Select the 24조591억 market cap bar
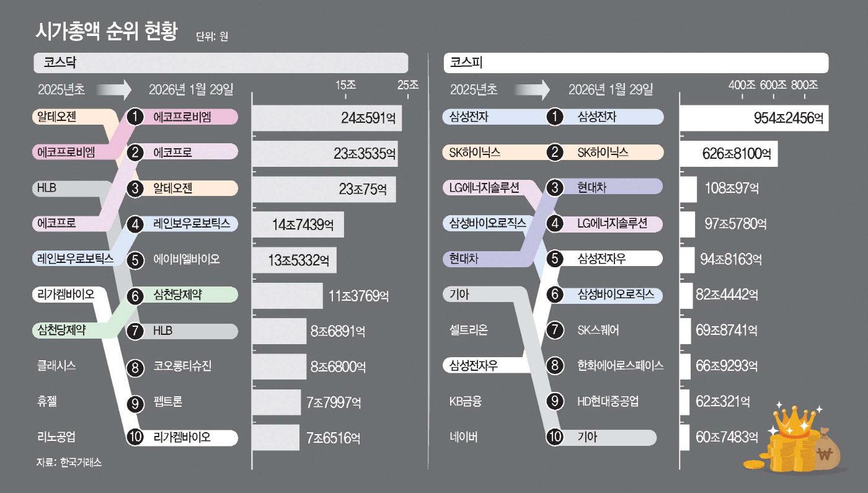The image size is (868, 493). (327, 117)
